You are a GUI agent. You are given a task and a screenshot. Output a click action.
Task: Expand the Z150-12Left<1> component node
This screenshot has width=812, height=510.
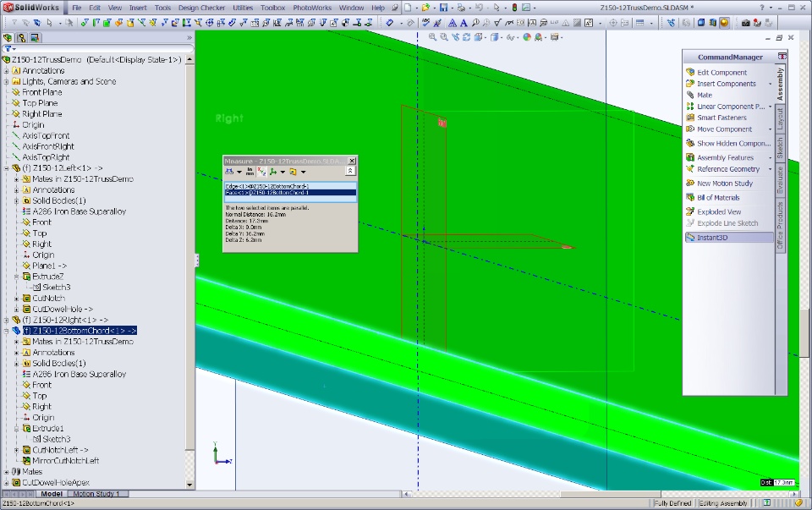click(6, 168)
